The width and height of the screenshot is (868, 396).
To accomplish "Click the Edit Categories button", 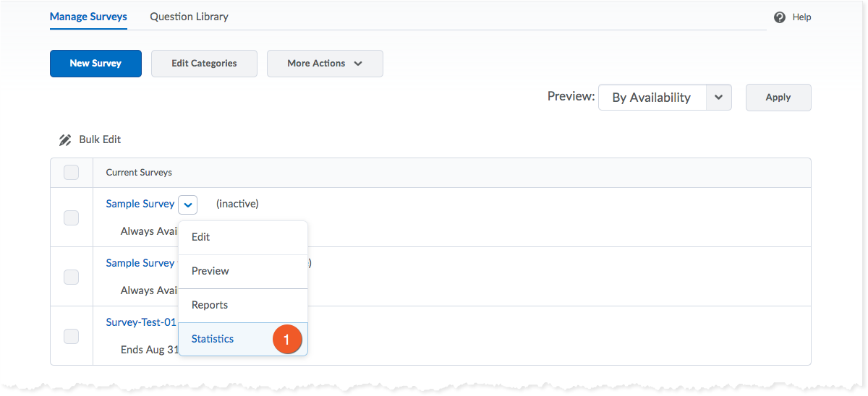I will 204,64.
